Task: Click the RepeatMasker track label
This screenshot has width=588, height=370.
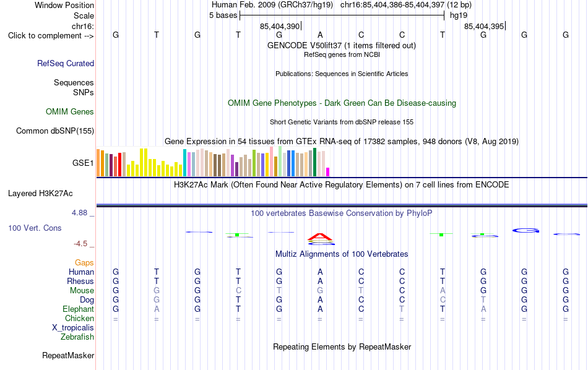Action: 68,355
